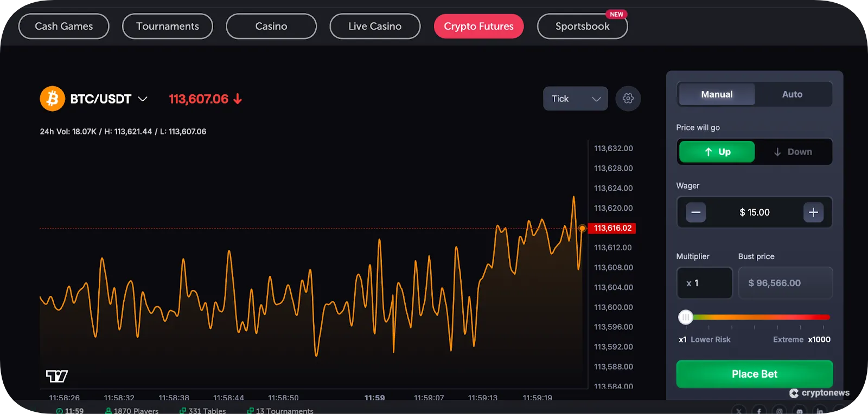Viewport: 868px width, 414px height.
Task: Open chart settings gear icon
Action: pyautogui.click(x=628, y=99)
